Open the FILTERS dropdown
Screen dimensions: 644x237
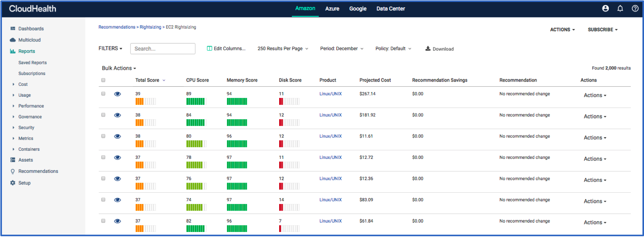[110, 49]
